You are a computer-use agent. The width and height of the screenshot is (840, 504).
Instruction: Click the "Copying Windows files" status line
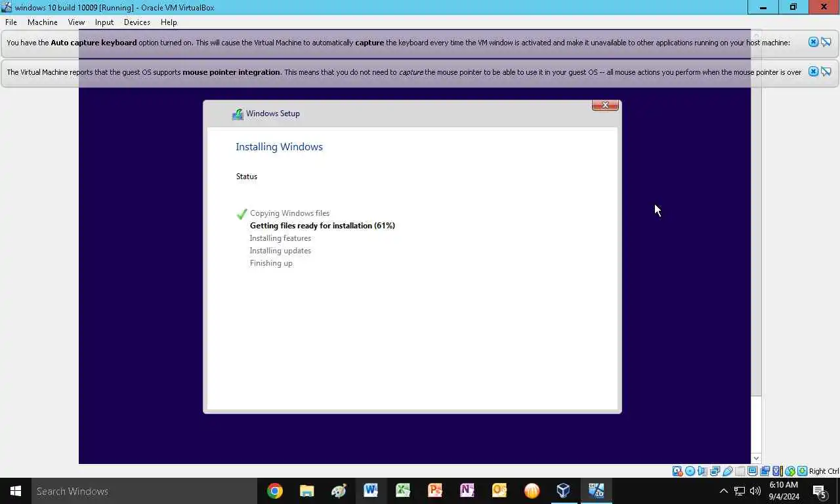(289, 213)
